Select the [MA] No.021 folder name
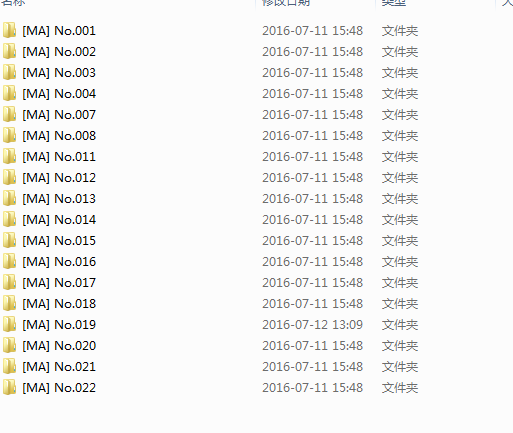 (59, 367)
